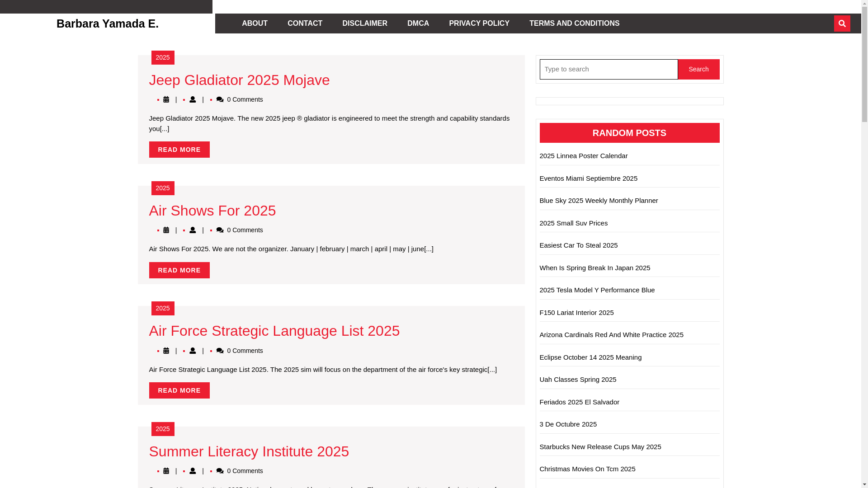The width and height of the screenshot is (868, 488).
Task: Open Terms and Conditions page
Action: 574,23
